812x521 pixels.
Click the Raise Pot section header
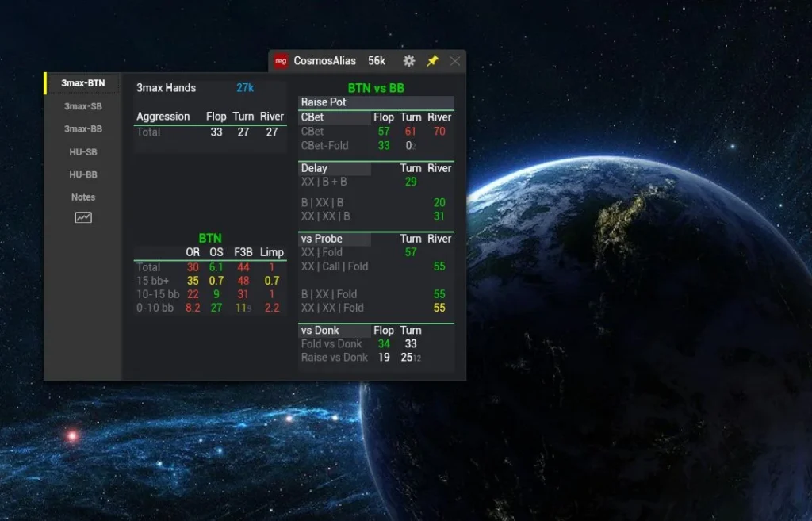point(377,102)
